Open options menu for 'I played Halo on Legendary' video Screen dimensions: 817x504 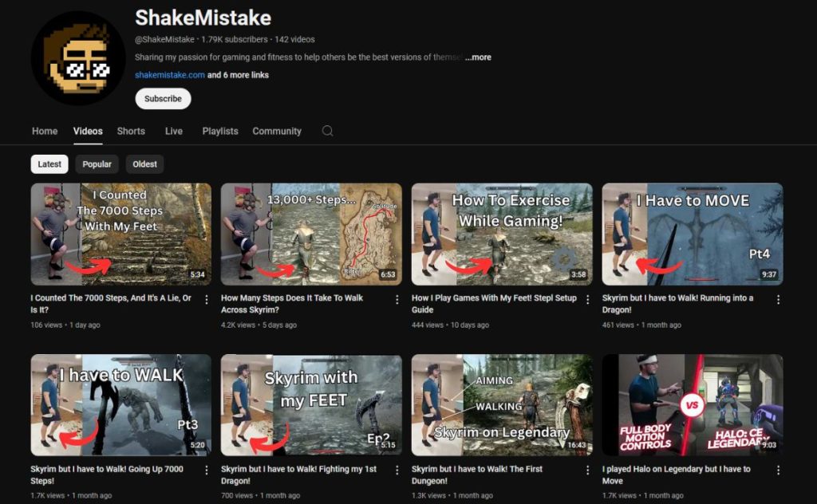point(779,471)
